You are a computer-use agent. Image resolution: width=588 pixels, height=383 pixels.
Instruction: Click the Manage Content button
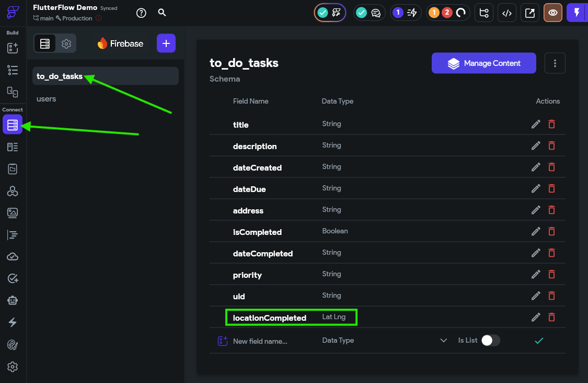(484, 63)
